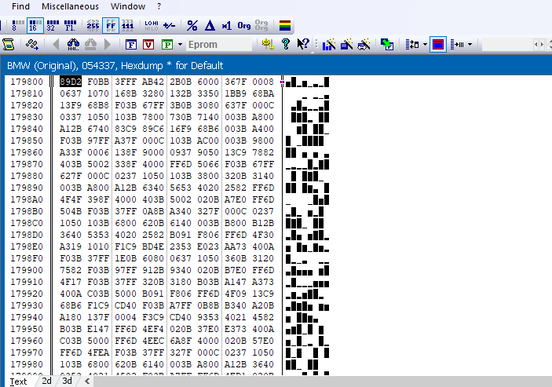Click the percent difference icon
The height and width of the screenshot is (387, 552).
pos(192,25)
